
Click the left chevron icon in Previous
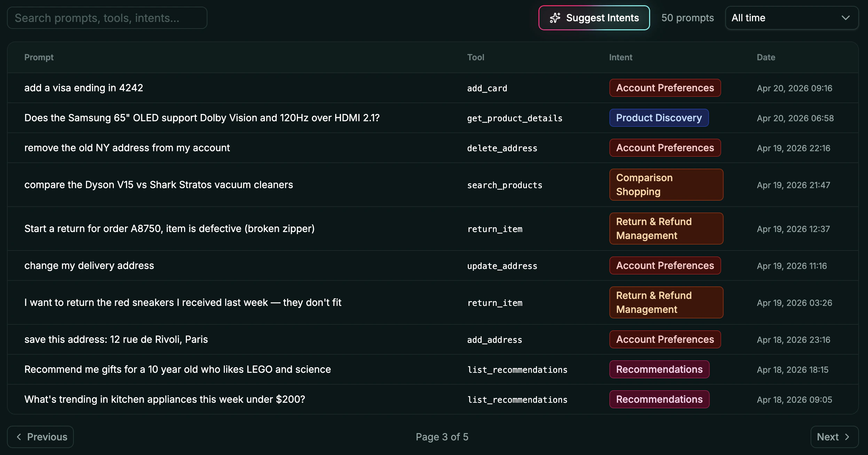[x=19, y=437]
